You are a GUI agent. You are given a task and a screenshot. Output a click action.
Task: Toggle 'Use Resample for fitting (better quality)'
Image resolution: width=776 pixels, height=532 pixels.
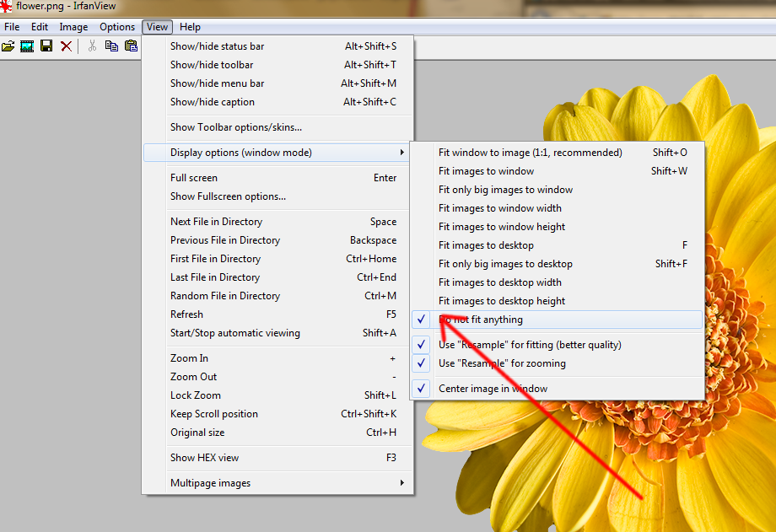tap(557, 345)
